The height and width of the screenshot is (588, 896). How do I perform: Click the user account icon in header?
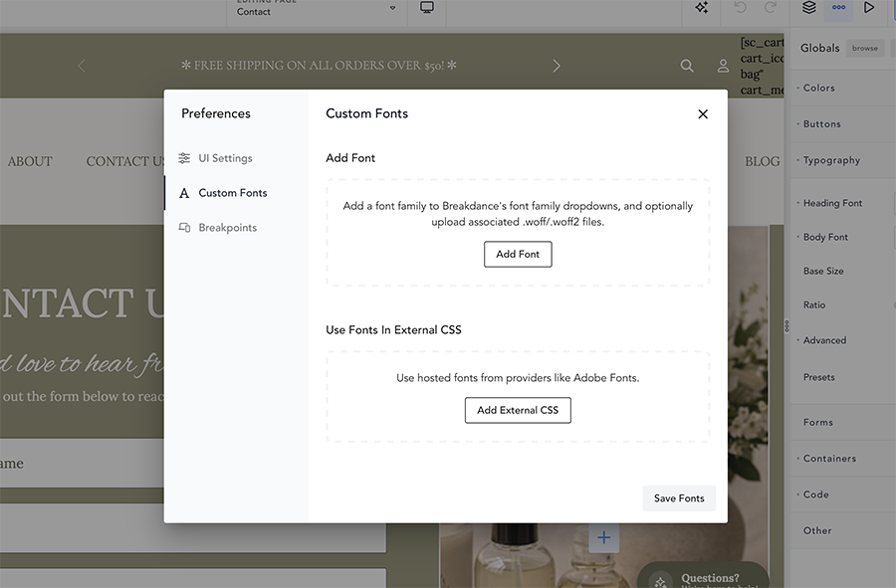[x=724, y=66]
